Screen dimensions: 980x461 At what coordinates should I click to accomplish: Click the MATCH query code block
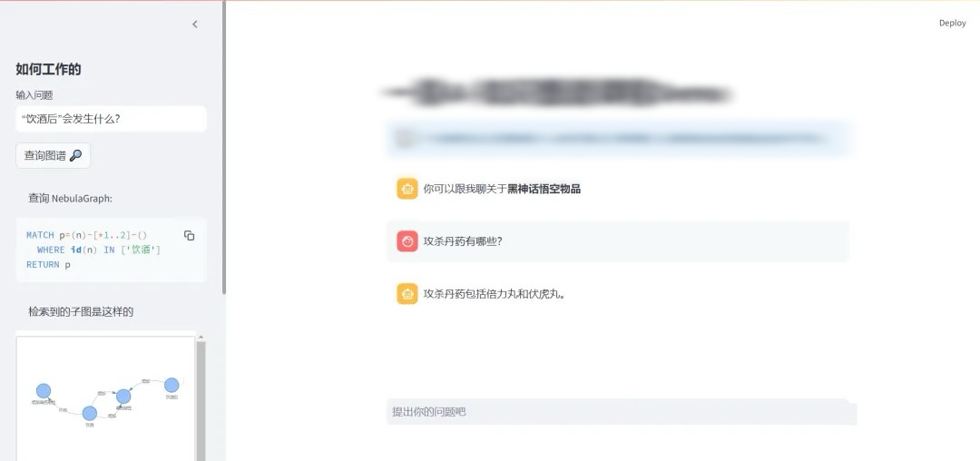point(112,250)
